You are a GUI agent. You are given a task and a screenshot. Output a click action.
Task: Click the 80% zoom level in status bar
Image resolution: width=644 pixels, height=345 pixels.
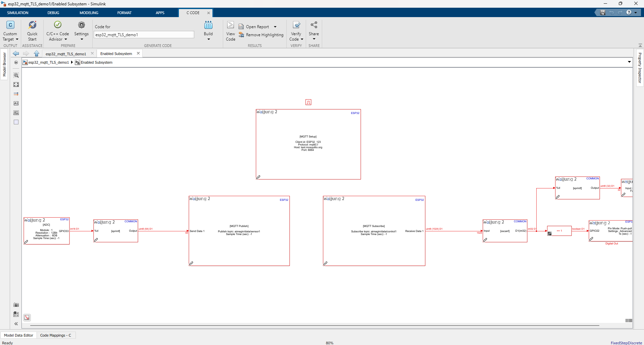pos(330,343)
